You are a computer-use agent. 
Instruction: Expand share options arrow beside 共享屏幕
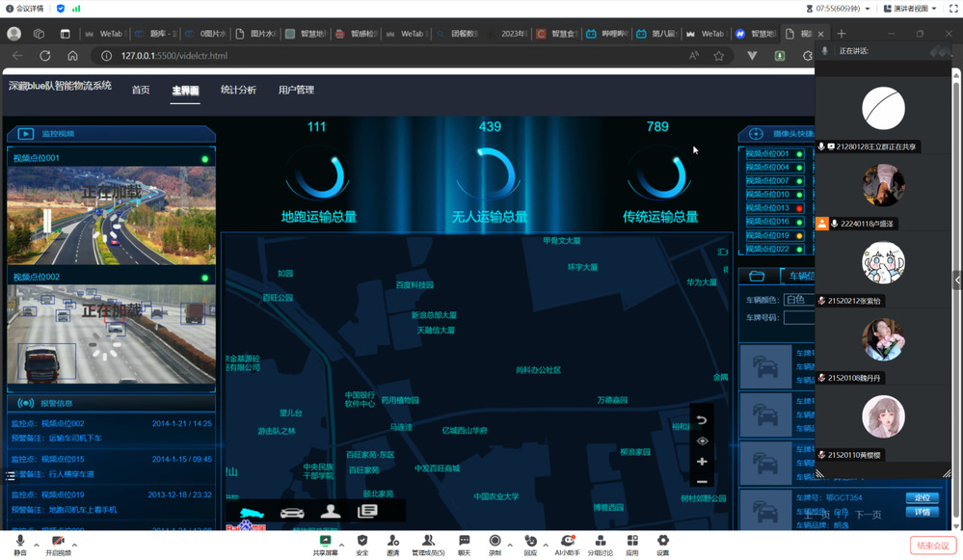pyautogui.click(x=341, y=545)
